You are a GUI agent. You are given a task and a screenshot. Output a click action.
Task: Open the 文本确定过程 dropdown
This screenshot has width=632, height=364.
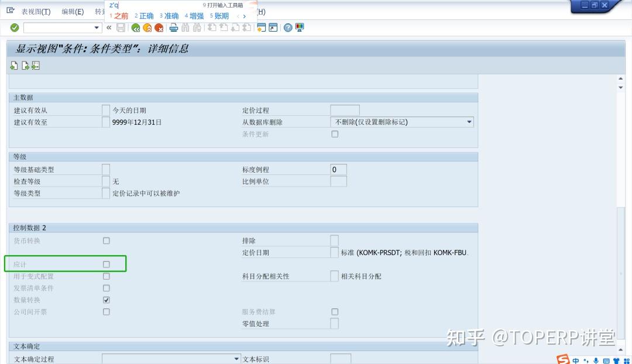tap(236, 359)
